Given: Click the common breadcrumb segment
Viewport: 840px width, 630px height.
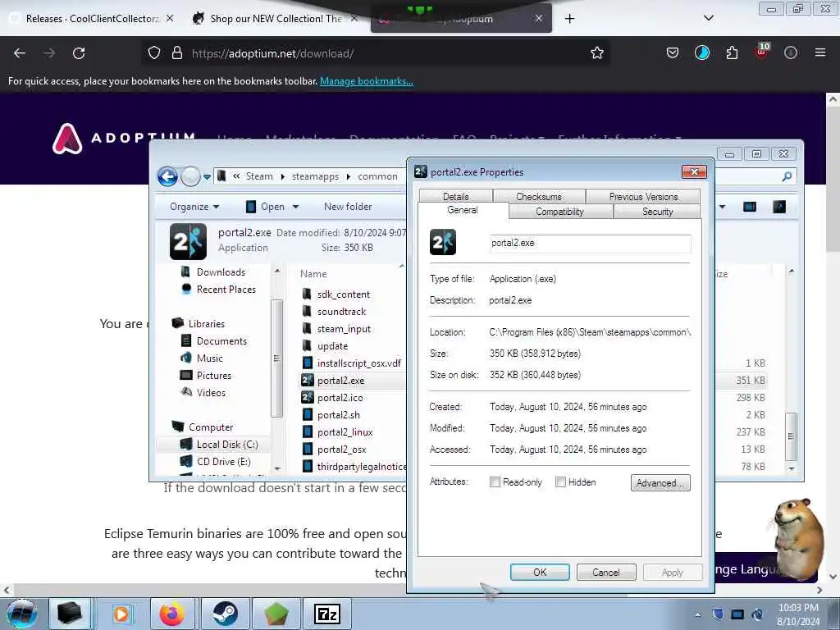Looking at the screenshot, I should click(x=377, y=176).
